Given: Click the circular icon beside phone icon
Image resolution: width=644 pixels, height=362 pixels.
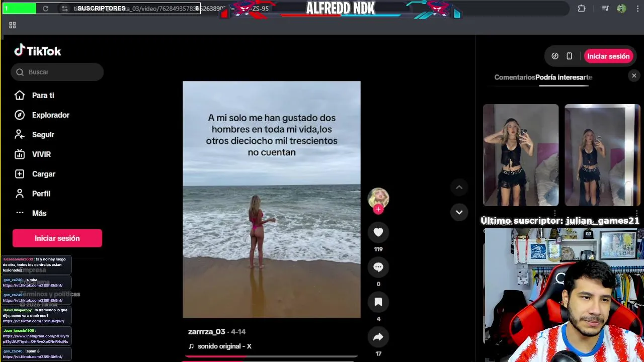Looking at the screenshot, I should [555, 56].
